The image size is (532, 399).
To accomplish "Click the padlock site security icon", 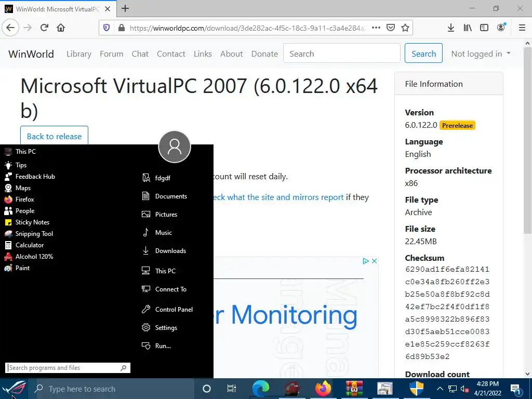I will coord(122,28).
